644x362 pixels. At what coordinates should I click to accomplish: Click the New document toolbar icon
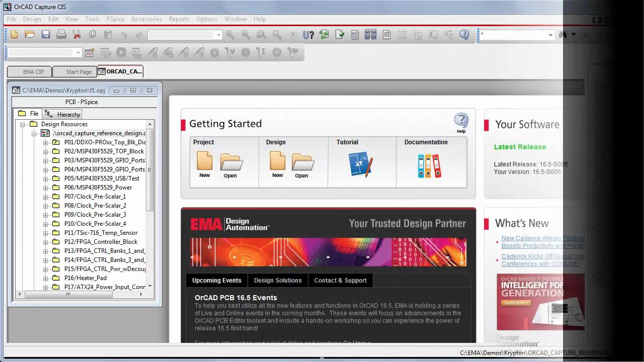[x=15, y=34]
